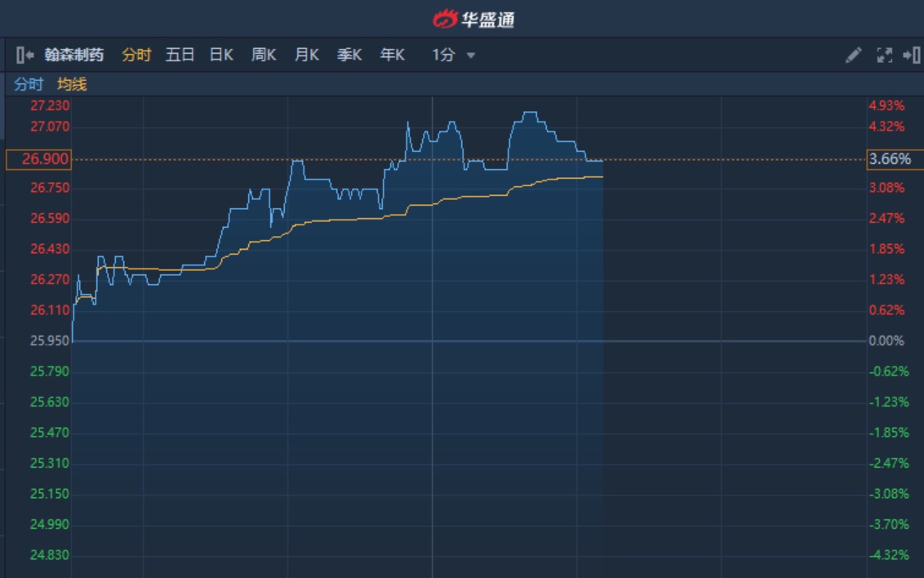Click the 25.790 price axis value
The width and height of the screenshot is (924, 578).
[x=50, y=371]
